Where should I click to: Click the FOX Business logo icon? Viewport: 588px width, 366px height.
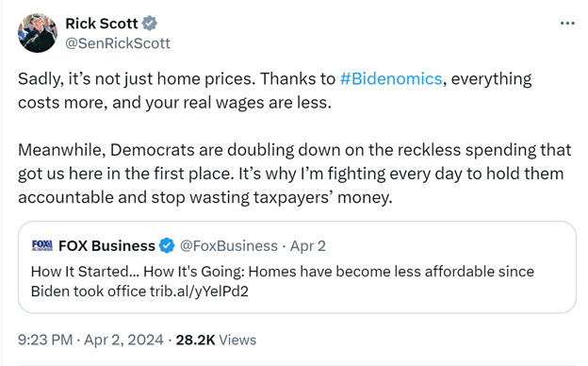42,245
